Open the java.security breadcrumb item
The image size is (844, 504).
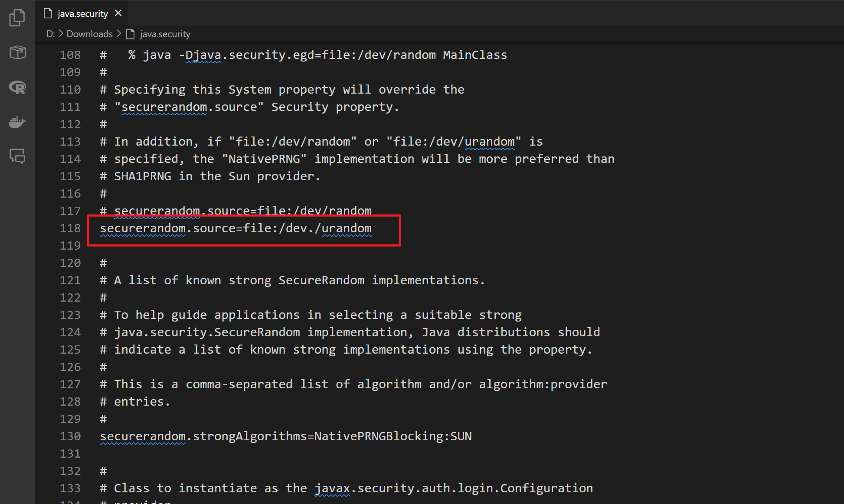pyautogui.click(x=165, y=34)
